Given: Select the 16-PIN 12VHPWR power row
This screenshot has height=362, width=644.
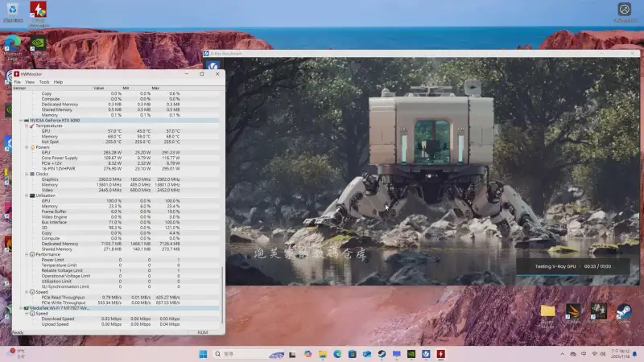Looking at the screenshot, I should pos(116,169).
